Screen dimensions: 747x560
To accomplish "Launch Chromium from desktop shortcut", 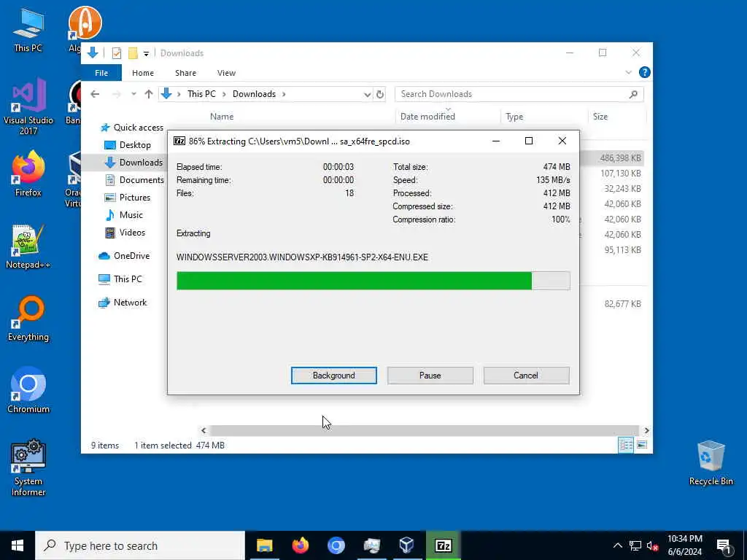I will (x=28, y=391).
